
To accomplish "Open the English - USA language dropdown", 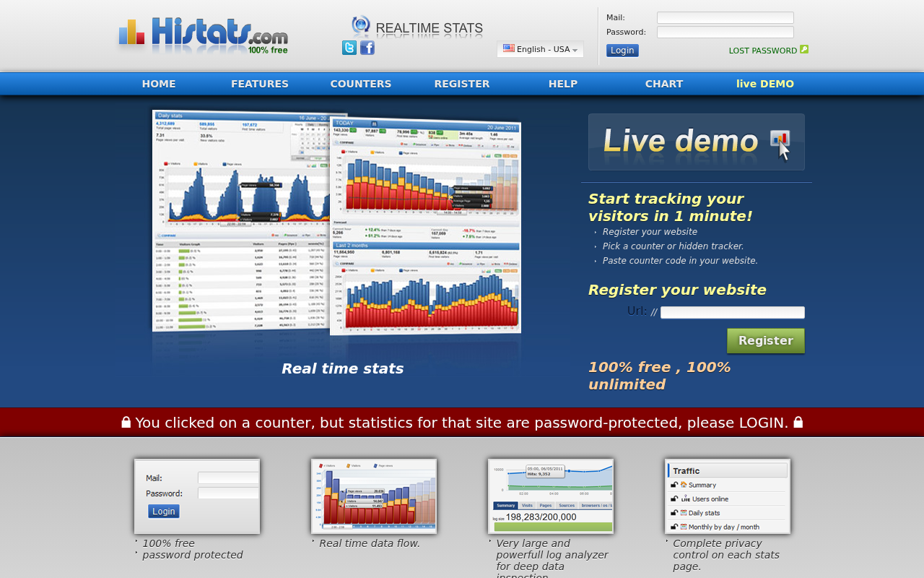I will pyautogui.click(x=540, y=49).
